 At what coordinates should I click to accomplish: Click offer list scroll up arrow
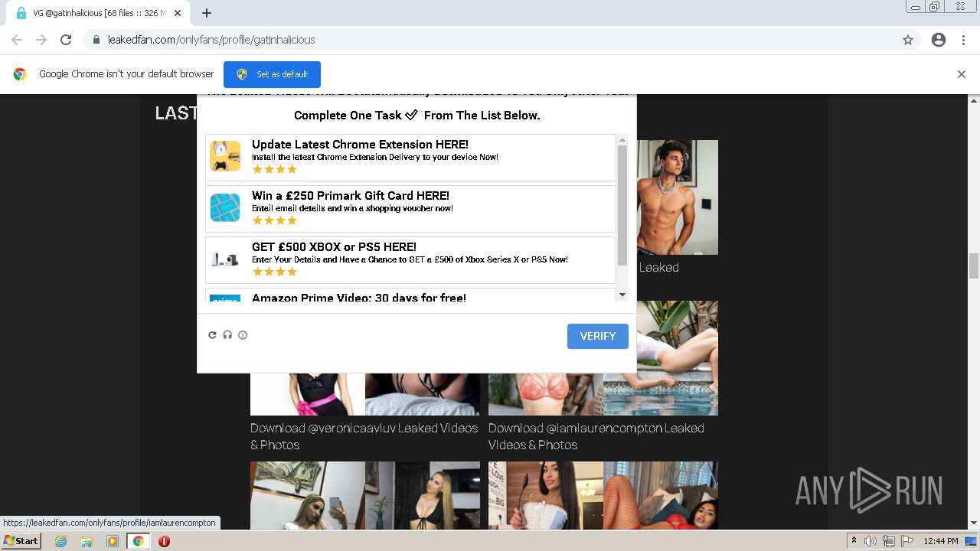622,139
